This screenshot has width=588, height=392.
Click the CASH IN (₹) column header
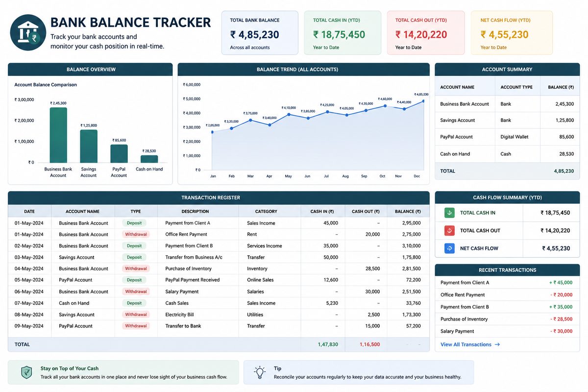tap(322, 212)
